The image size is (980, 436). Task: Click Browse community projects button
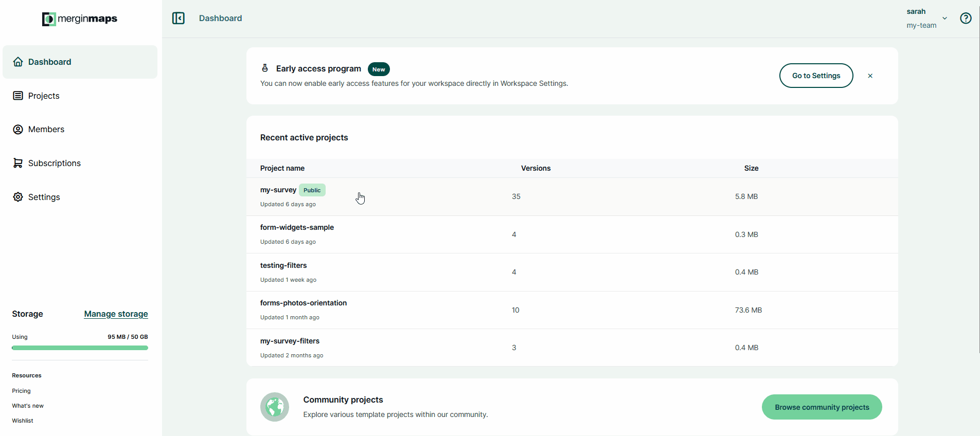coord(822,407)
